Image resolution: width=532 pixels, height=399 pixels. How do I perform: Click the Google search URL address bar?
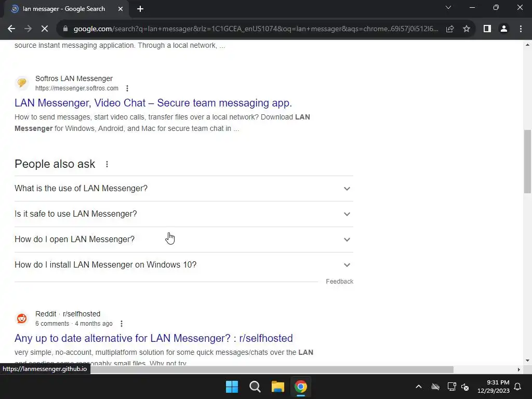pyautogui.click(x=256, y=29)
